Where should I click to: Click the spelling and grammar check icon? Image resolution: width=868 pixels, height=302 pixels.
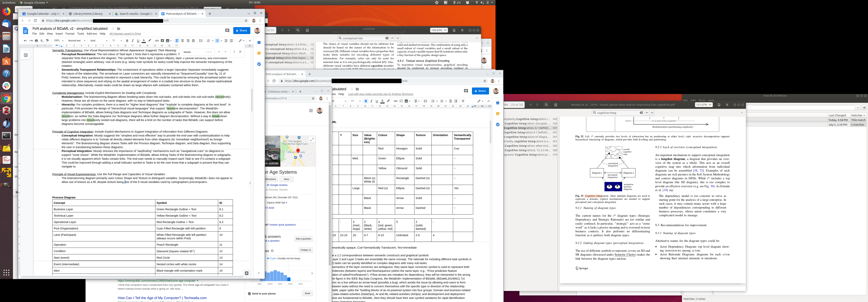pos(42,41)
